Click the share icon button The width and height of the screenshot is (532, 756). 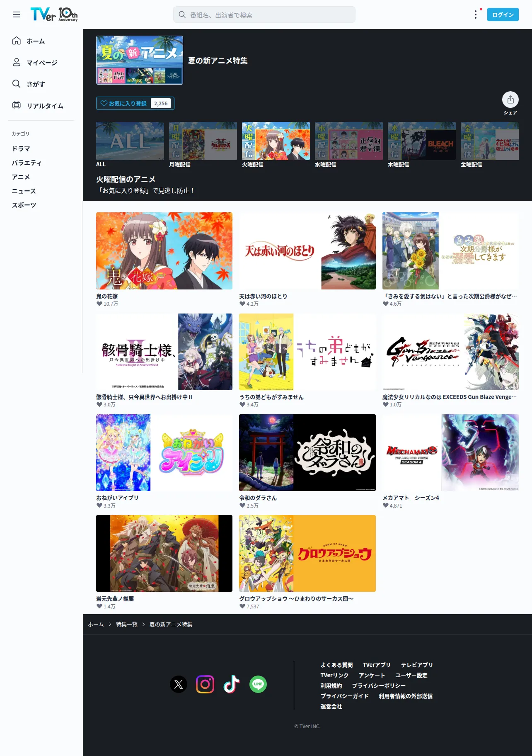pos(510,100)
